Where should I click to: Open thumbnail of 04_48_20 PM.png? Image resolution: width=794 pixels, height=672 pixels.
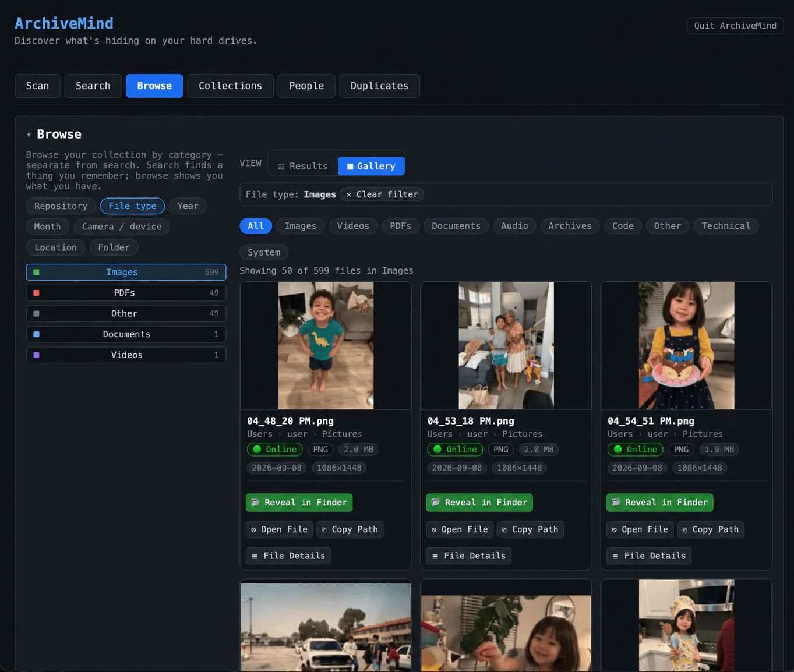click(326, 346)
